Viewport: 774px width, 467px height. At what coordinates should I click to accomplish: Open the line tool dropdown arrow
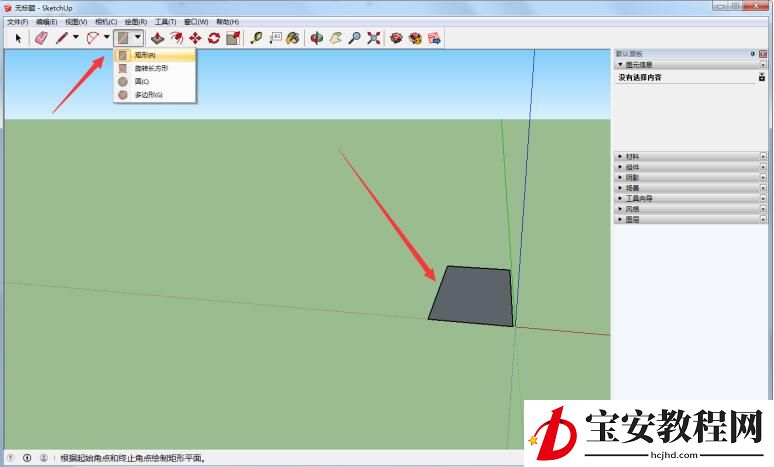coord(76,37)
